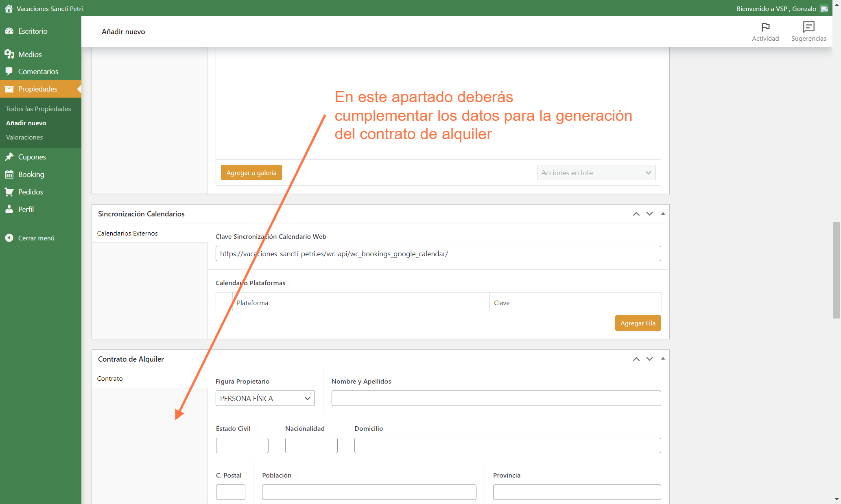Focus the Estado Civil field
The width and height of the screenshot is (841, 504).
242,445
